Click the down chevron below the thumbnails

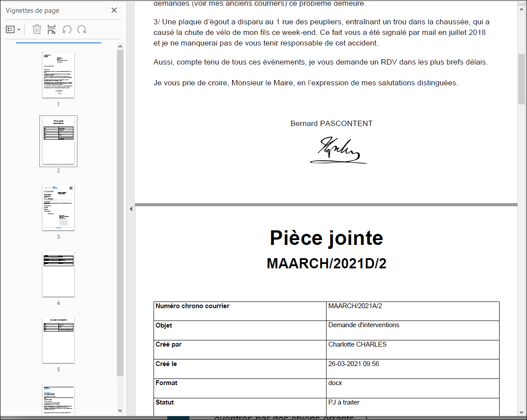pos(119,410)
